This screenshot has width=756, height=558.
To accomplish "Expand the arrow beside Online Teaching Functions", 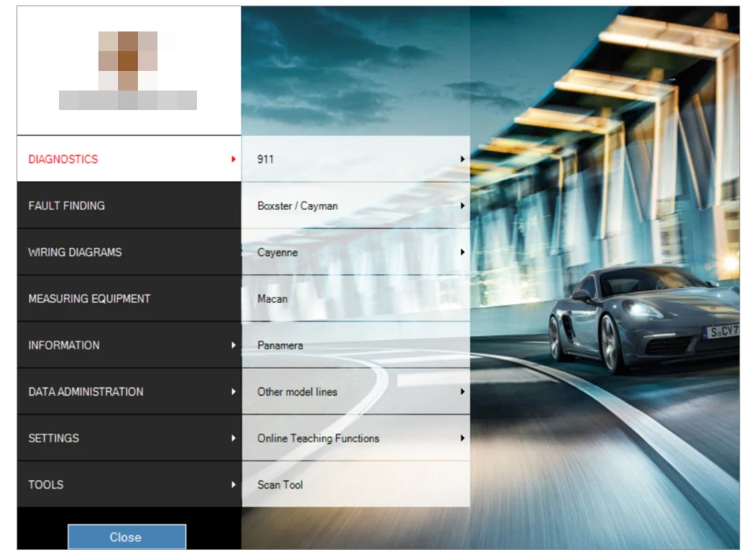I will (462, 438).
